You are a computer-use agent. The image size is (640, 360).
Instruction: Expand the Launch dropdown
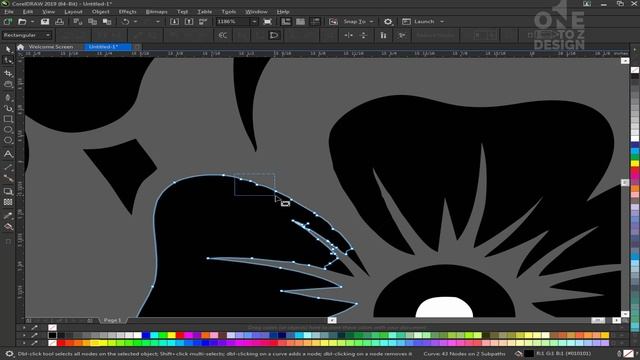pyautogui.click(x=442, y=22)
